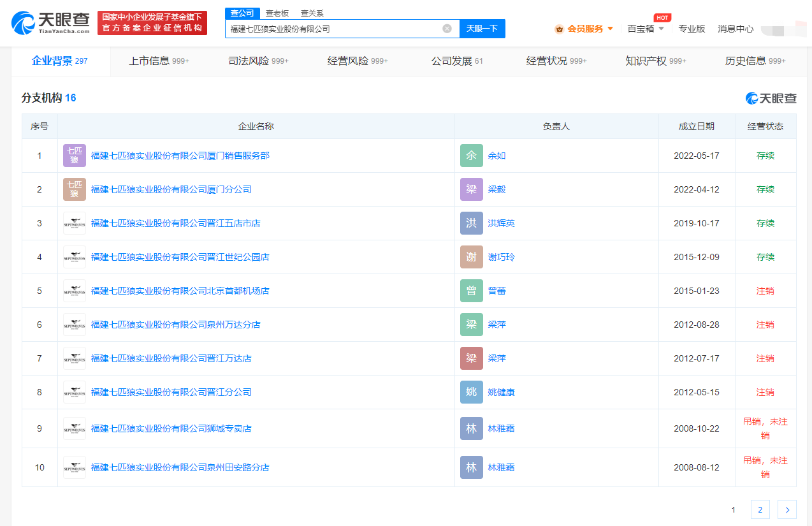The image size is (812, 526).
Task: Click the Septwolves logo for 晋江五店市店
Action: [x=75, y=223]
